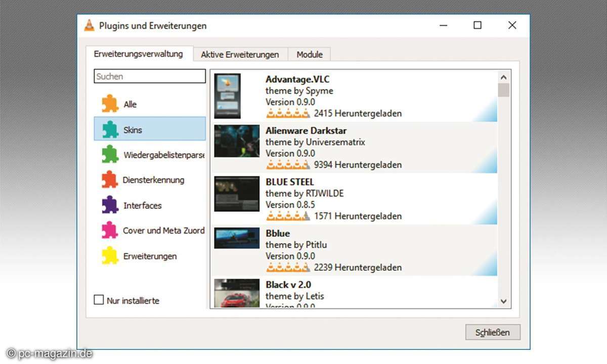Viewport: 607px width, 364px height.
Task: Open the Bblue skin thumbnail
Action: coord(237,238)
